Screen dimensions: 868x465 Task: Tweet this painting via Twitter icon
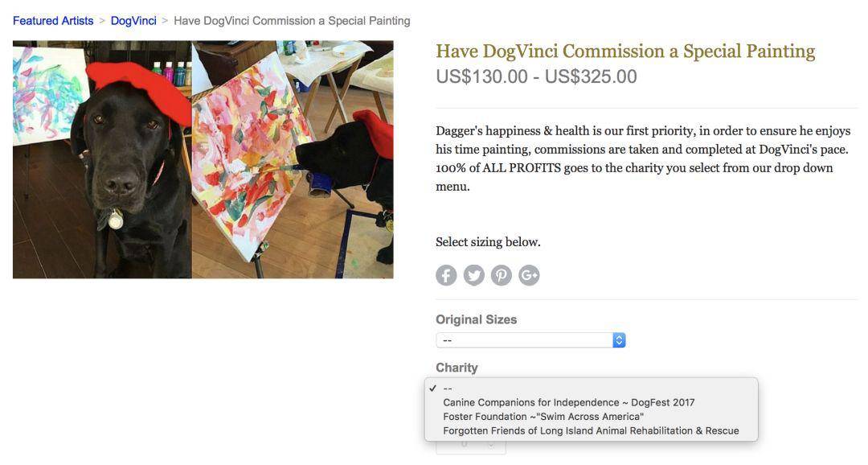tap(474, 275)
